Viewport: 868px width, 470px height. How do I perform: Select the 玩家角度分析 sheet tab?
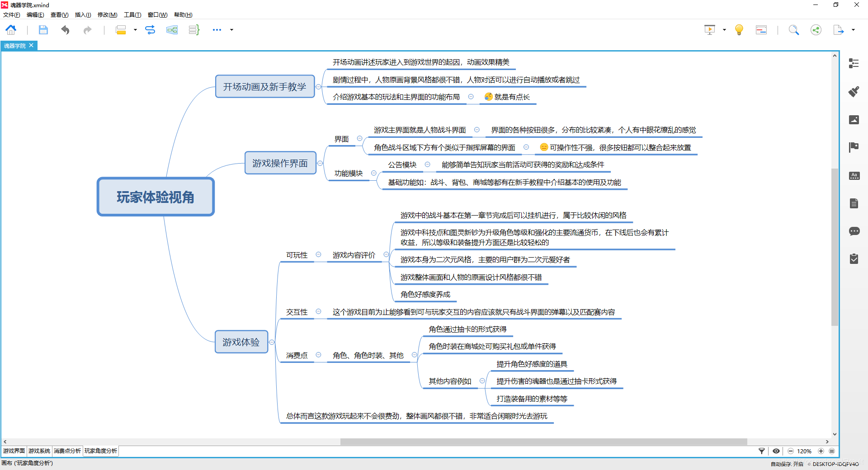point(100,451)
